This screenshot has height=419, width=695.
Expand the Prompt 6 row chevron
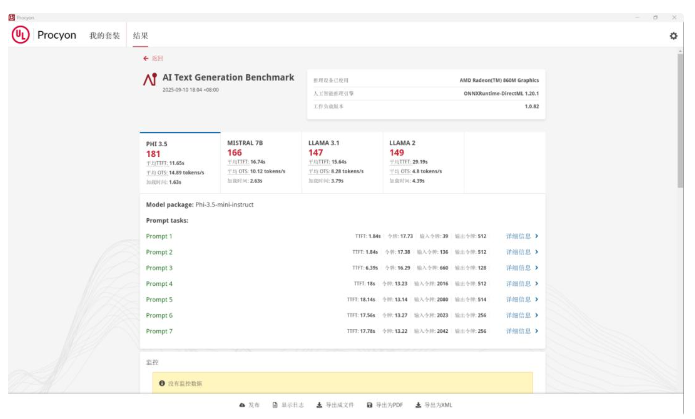pyautogui.click(x=536, y=315)
